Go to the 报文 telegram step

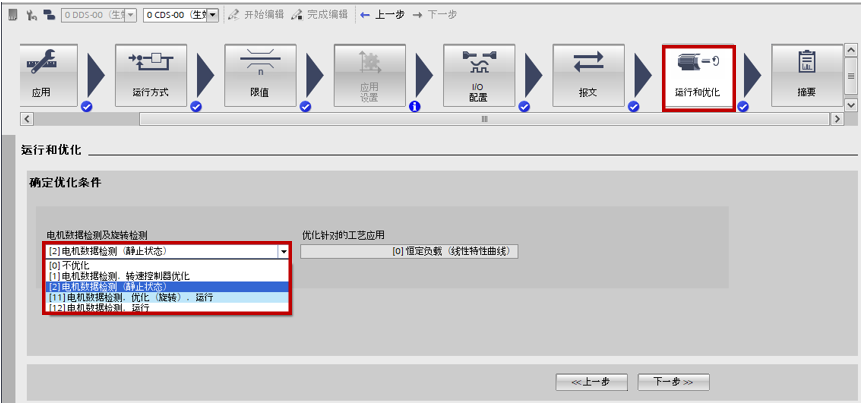(x=587, y=75)
